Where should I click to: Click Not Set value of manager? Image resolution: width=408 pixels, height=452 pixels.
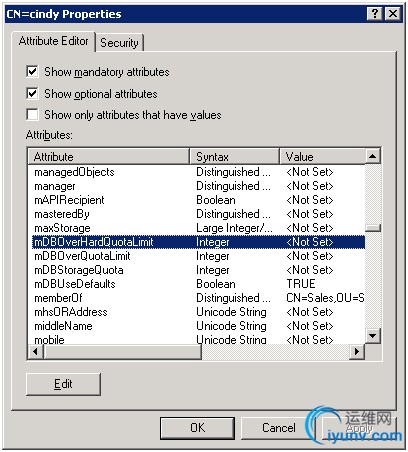tap(310, 186)
